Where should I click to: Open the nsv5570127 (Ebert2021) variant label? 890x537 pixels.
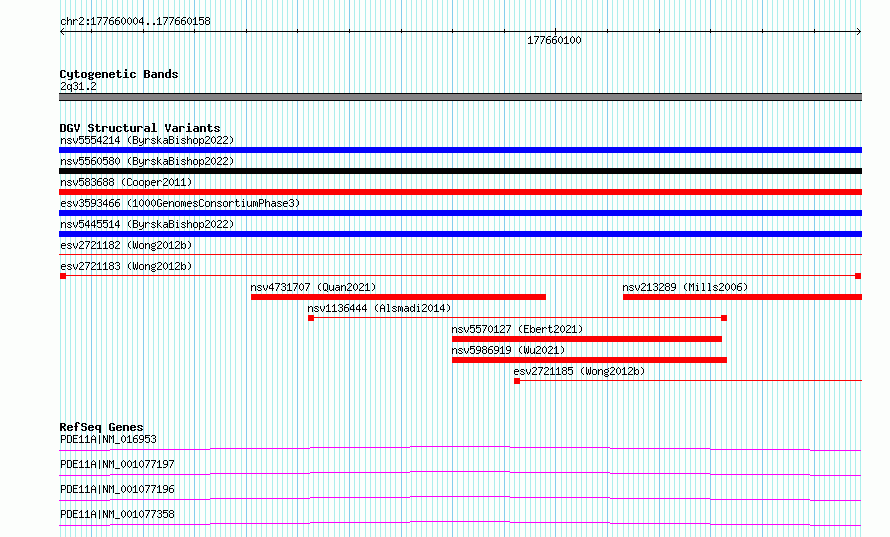tap(517, 329)
